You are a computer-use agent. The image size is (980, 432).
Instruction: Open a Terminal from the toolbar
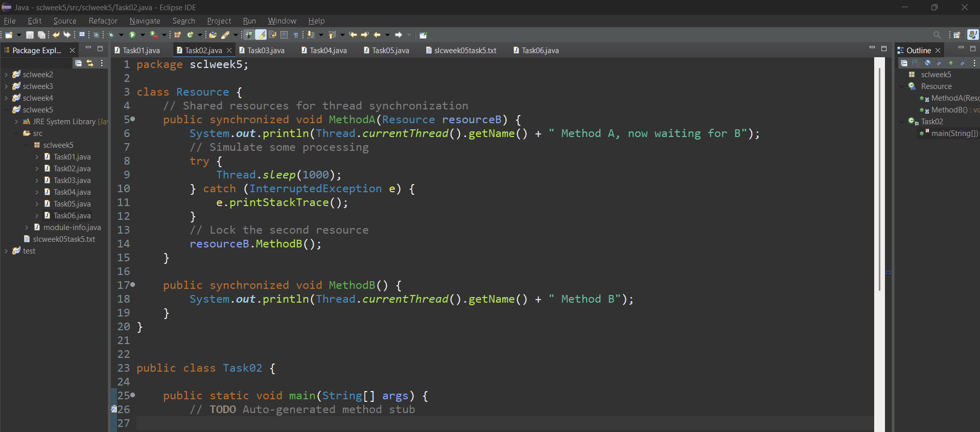82,35
